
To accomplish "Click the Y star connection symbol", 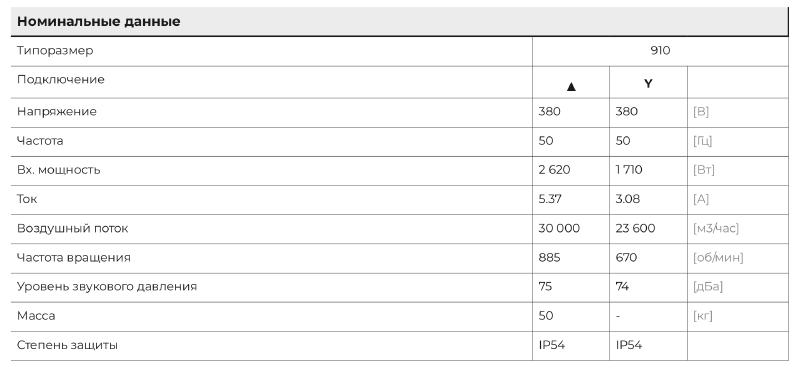I will coord(648,84).
